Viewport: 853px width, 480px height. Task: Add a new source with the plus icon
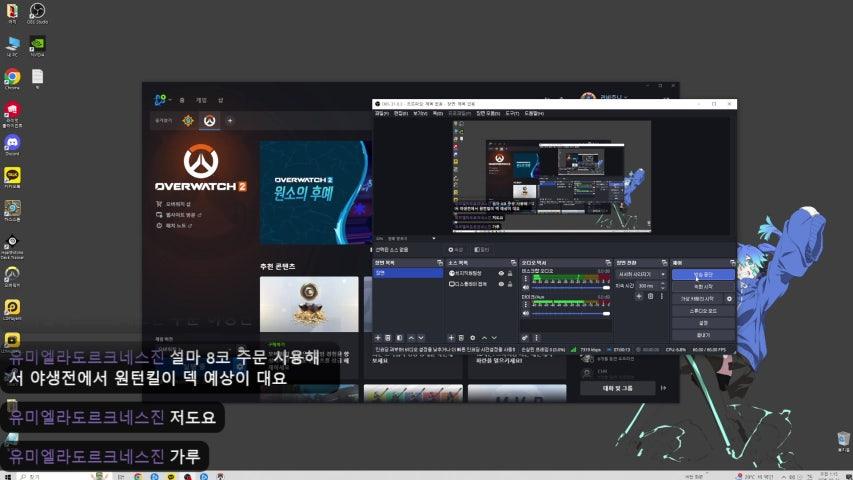450,338
